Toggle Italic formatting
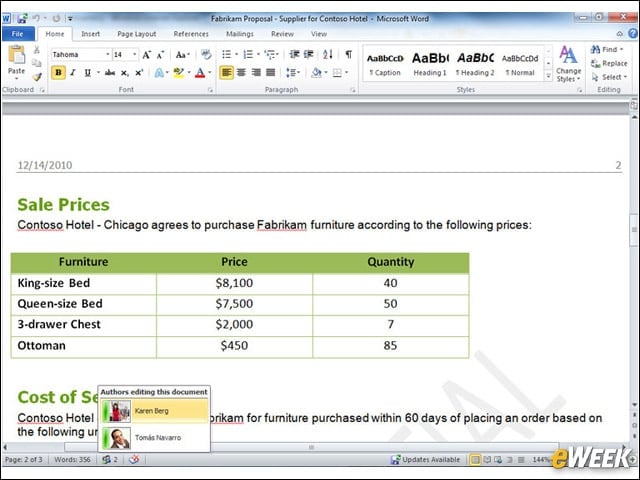 pos(73,73)
